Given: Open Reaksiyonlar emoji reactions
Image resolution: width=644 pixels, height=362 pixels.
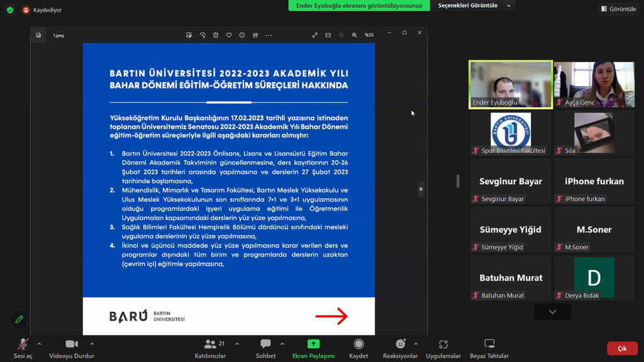Looking at the screenshot, I should [400, 348].
